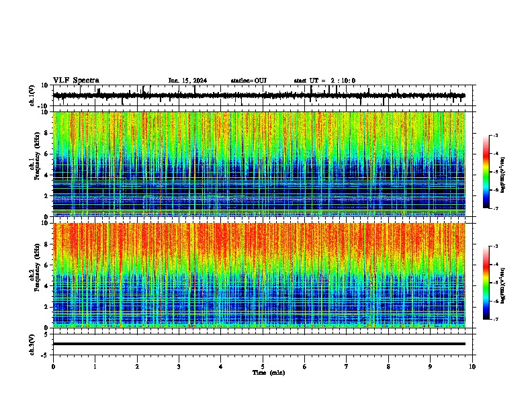Click the ch.1 spectrogram color bar

[x=486, y=172]
